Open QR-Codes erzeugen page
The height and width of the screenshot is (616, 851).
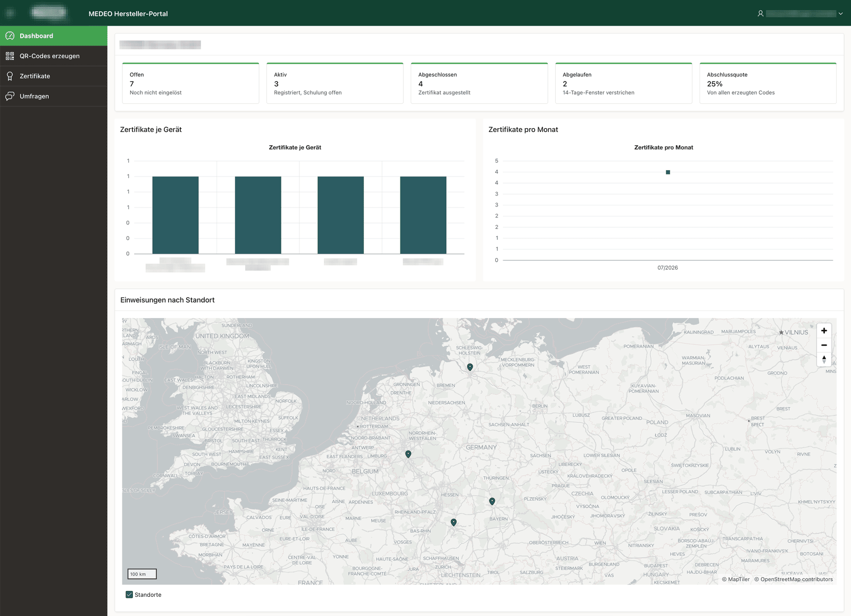point(53,56)
